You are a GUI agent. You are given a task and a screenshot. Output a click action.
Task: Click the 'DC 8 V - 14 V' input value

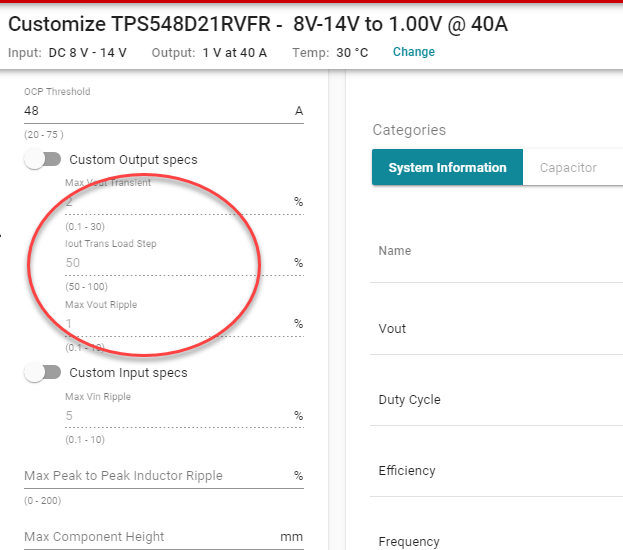tap(87, 52)
